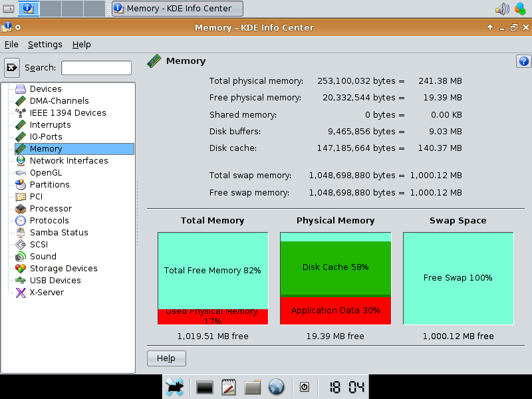The width and height of the screenshot is (532, 399).
Task: Click the Total Free Memory 82% bar segment
Action: (213, 271)
